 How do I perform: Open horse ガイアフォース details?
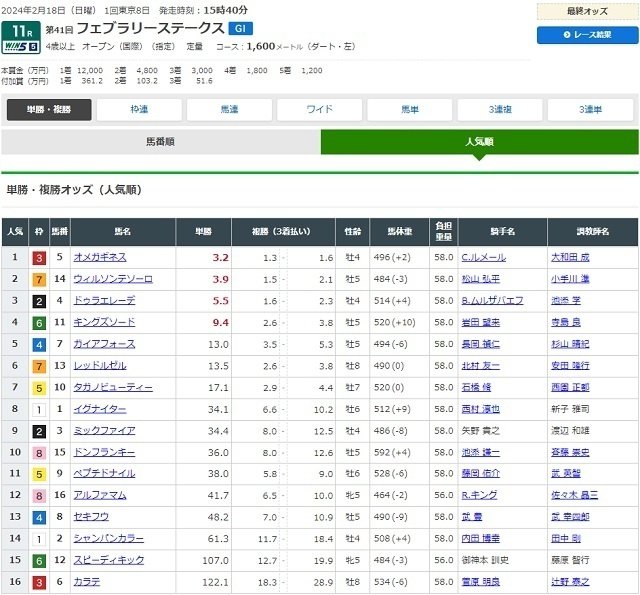point(104,344)
